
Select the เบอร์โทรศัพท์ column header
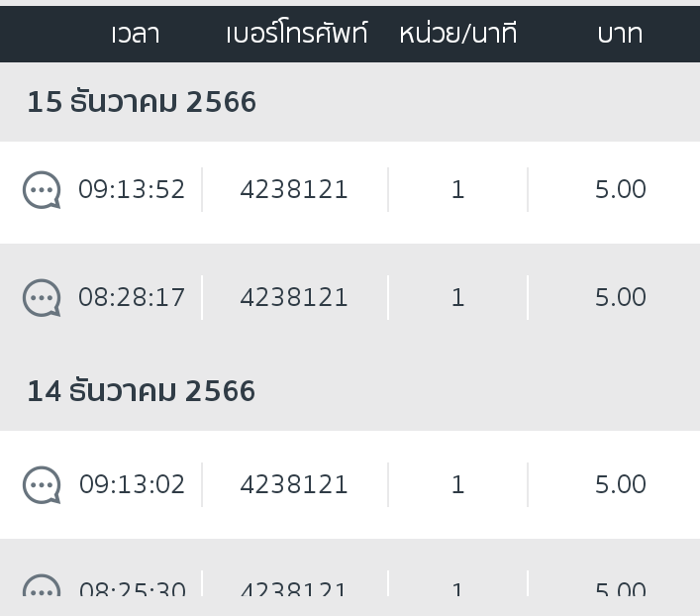[297, 33]
